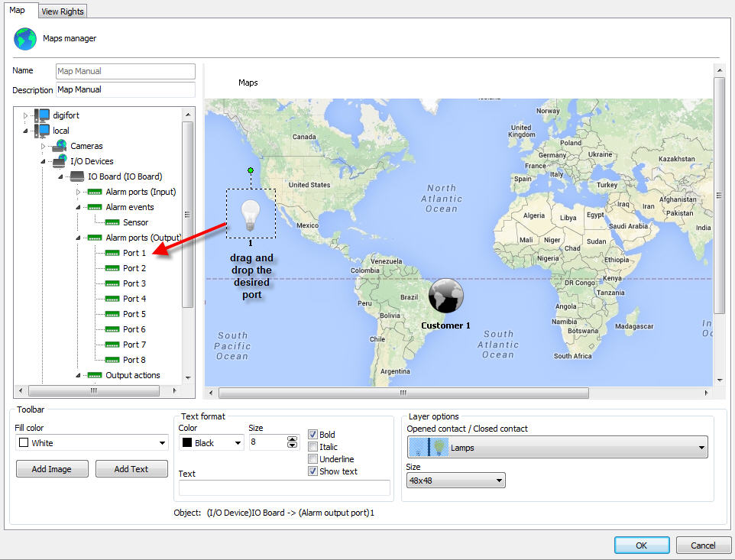The image size is (735, 560).
Task: Click the green icon beside Port 4
Action: click(x=112, y=299)
